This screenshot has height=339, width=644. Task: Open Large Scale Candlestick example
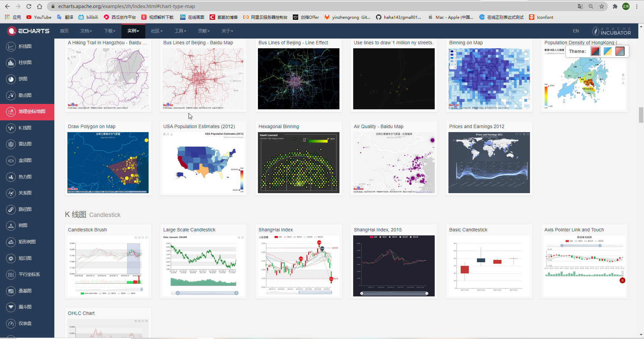click(203, 262)
